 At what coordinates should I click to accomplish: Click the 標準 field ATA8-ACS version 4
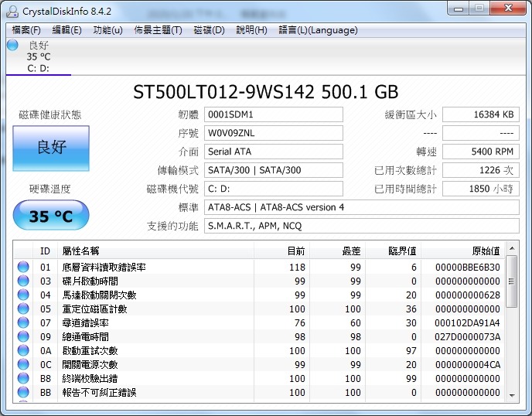click(362, 207)
